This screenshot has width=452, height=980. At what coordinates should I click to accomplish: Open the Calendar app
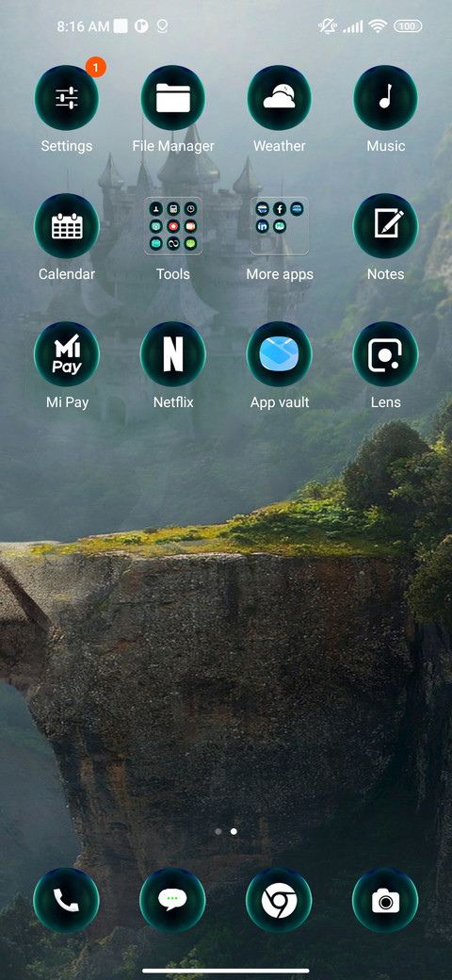66,226
